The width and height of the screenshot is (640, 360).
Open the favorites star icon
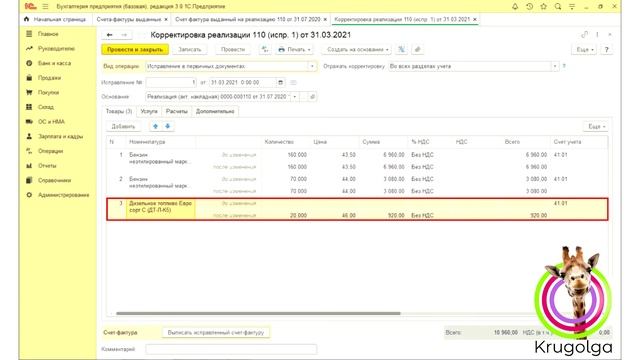544,7
